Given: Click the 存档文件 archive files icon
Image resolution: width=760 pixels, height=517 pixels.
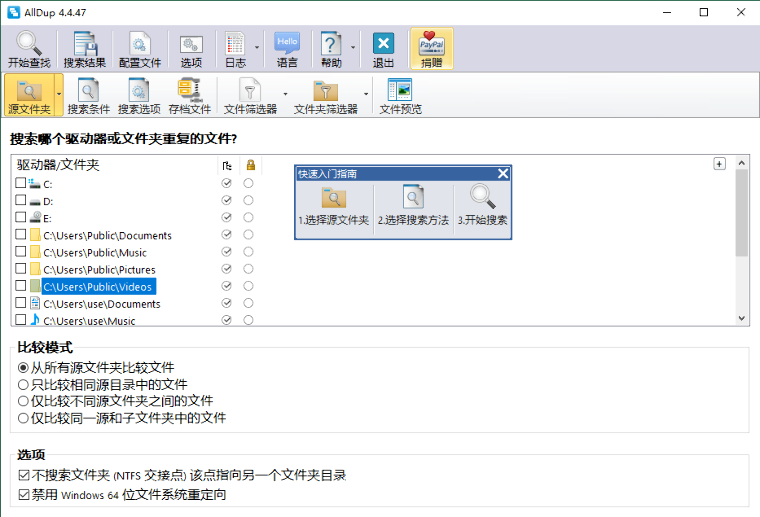Looking at the screenshot, I should 190,95.
